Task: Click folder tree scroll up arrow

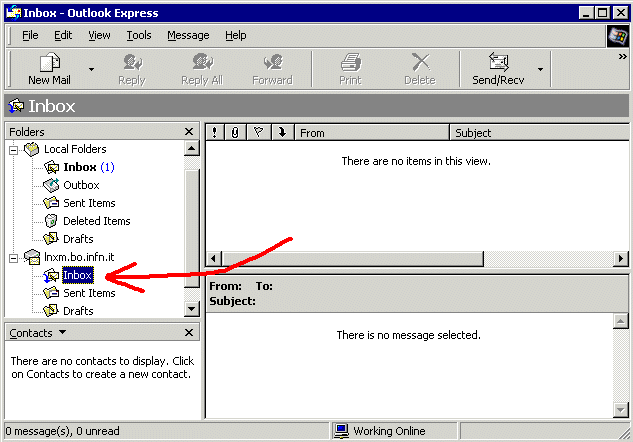Action: (191, 149)
